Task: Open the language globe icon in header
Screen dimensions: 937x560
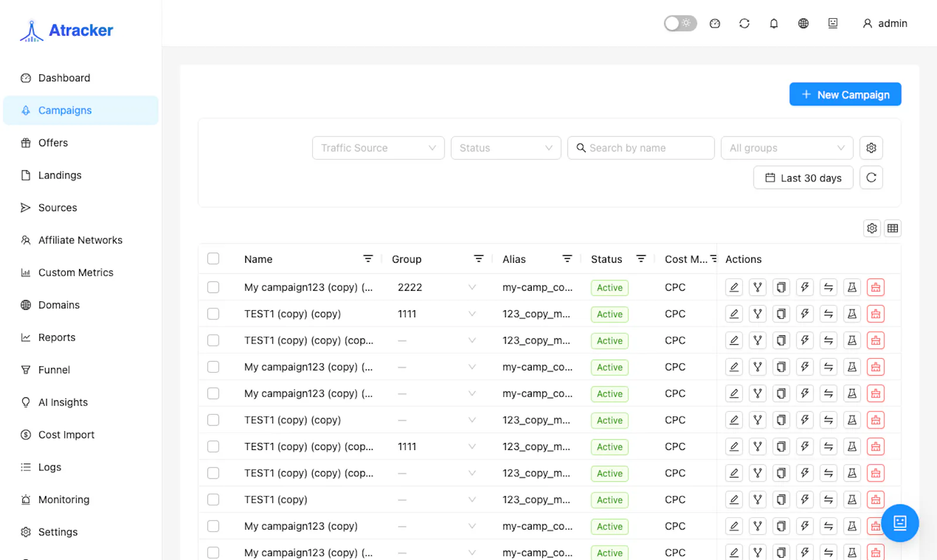Action: (x=803, y=23)
